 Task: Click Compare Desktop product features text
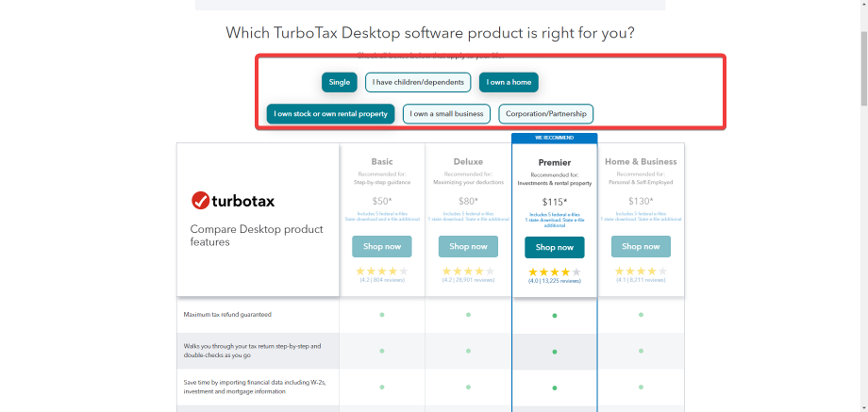tap(257, 235)
